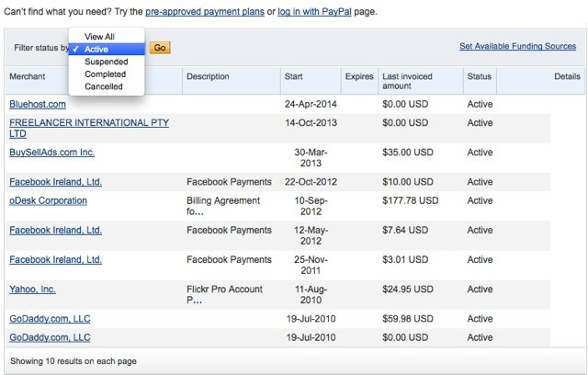Click the Status column header

pyautogui.click(x=480, y=76)
